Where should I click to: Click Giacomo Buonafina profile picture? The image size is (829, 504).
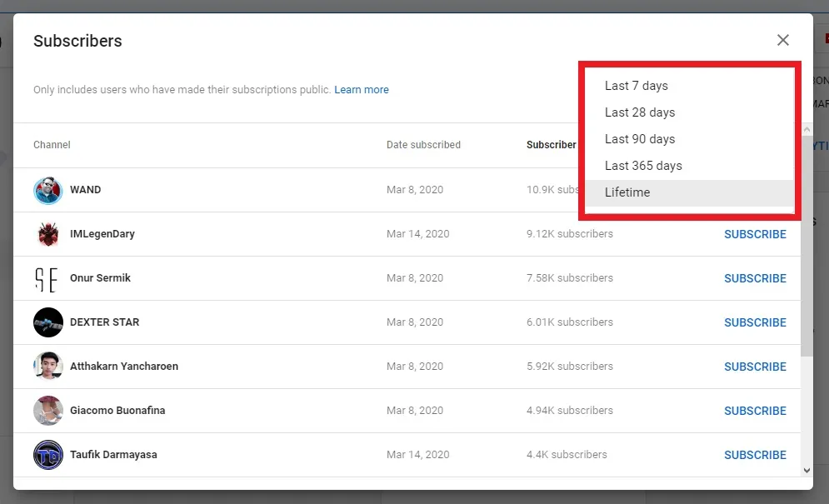pos(48,411)
